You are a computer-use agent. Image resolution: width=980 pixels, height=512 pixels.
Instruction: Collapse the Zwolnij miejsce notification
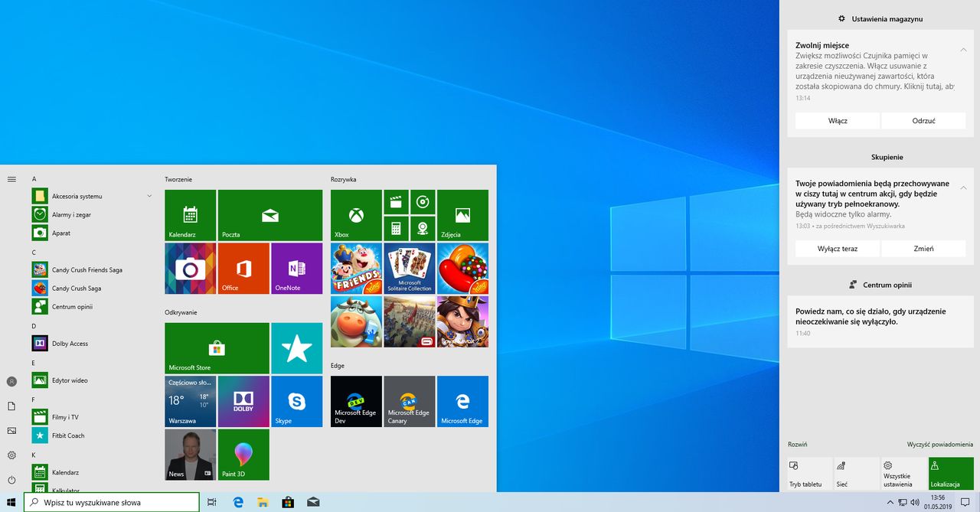pos(963,50)
